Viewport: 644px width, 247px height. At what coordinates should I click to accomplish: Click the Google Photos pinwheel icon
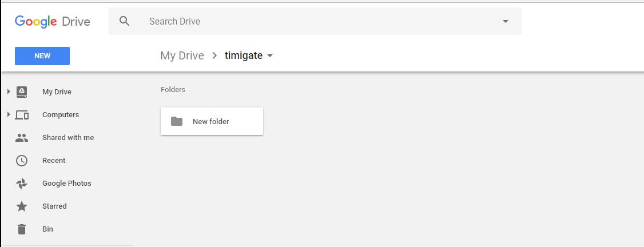22,184
